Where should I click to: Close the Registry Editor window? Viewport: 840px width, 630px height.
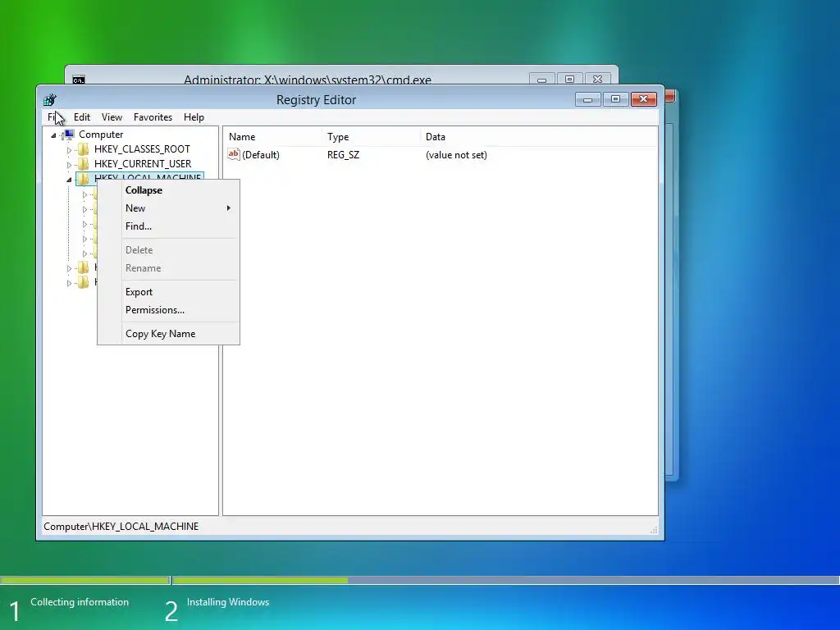pos(644,99)
